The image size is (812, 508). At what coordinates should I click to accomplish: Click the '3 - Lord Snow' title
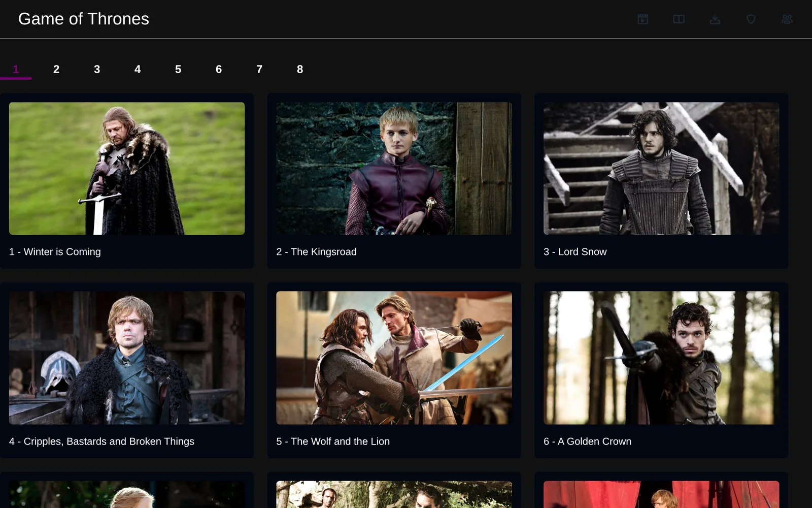coord(575,252)
